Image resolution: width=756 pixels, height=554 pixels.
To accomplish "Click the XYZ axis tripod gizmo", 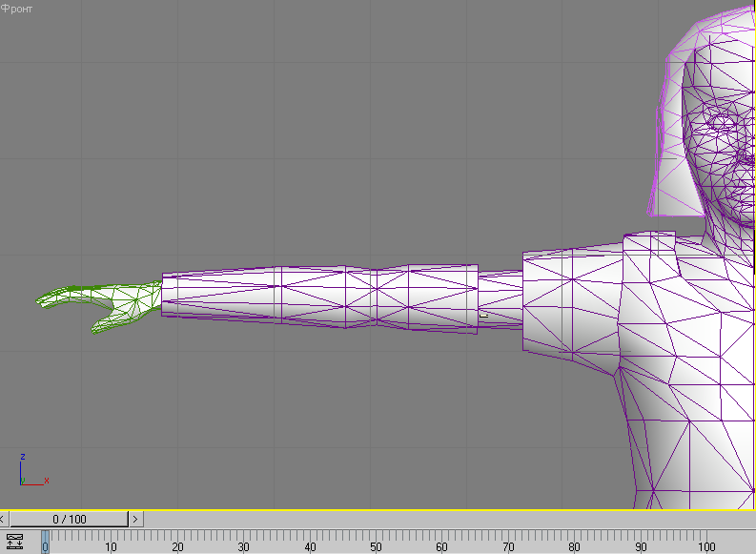I will click(32, 470).
